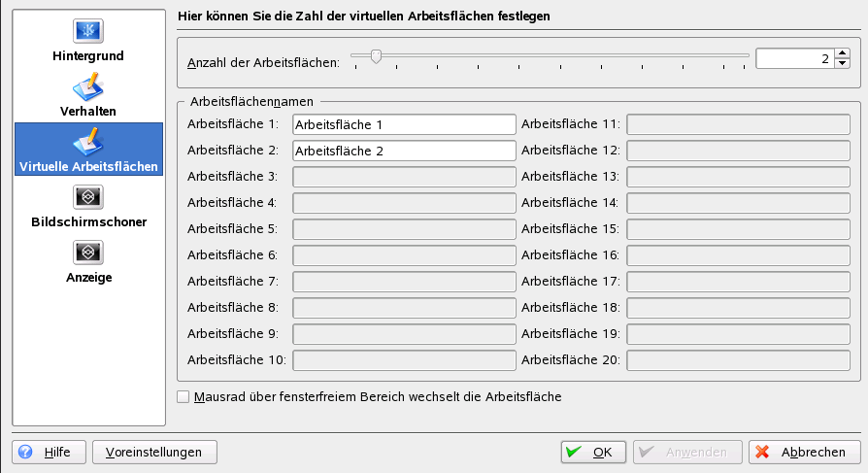Click the Arbeitsfläche 1 name field
The width and height of the screenshot is (868, 473).
[403, 124]
